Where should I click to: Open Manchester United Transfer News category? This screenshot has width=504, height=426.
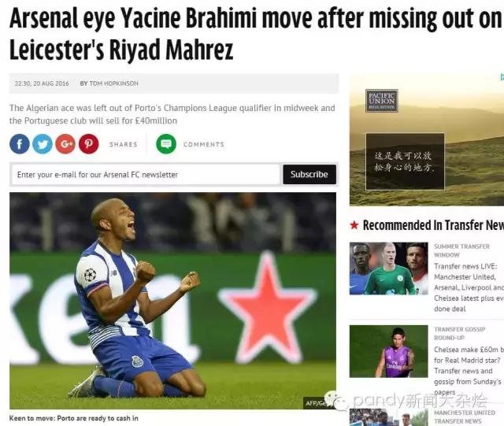[x=465, y=417]
